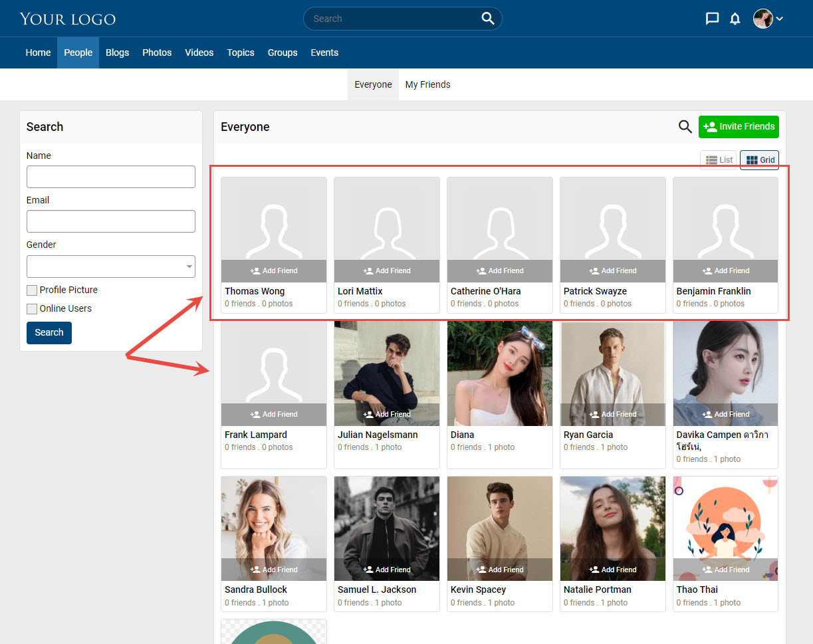Add Ryan Garcia as friend
The width and height of the screenshot is (813, 644).
[x=613, y=414]
